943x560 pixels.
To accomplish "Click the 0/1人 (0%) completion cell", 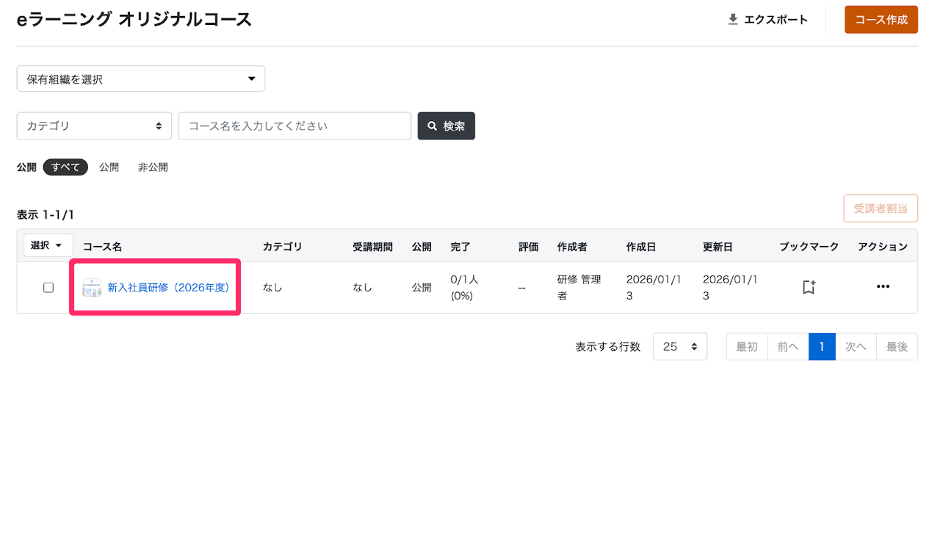I will click(x=465, y=288).
